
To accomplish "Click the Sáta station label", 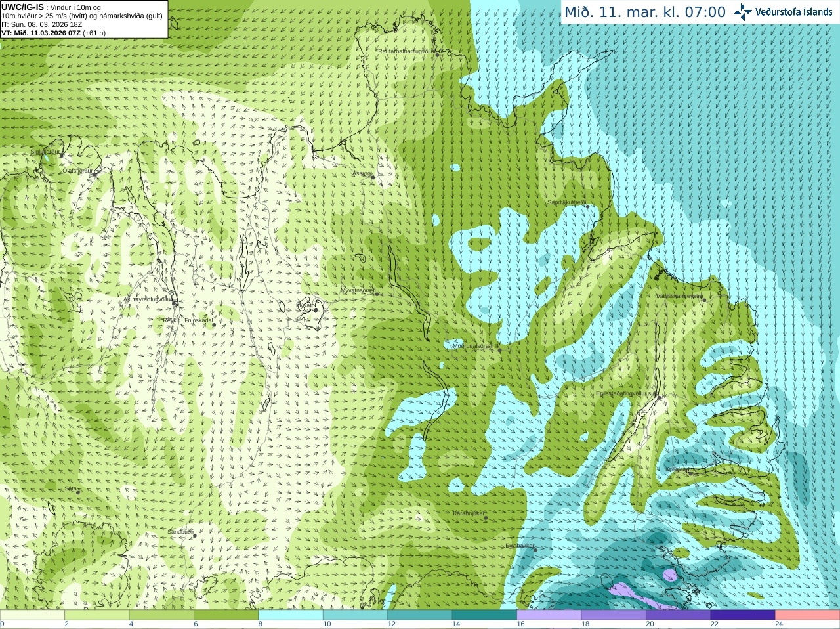I will pyautogui.click(x=71, y=488).
